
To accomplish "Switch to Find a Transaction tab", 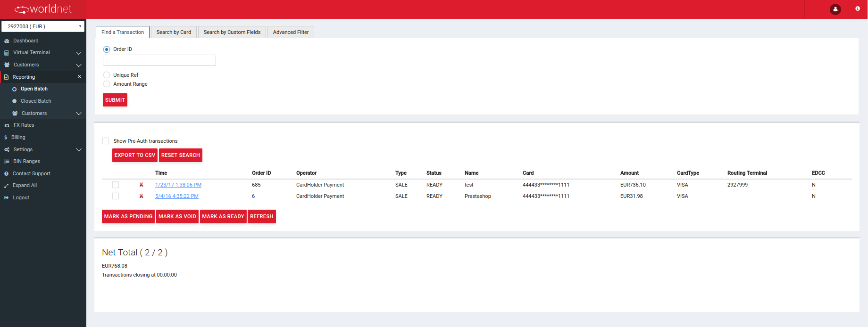I will [x=123, y=32].
